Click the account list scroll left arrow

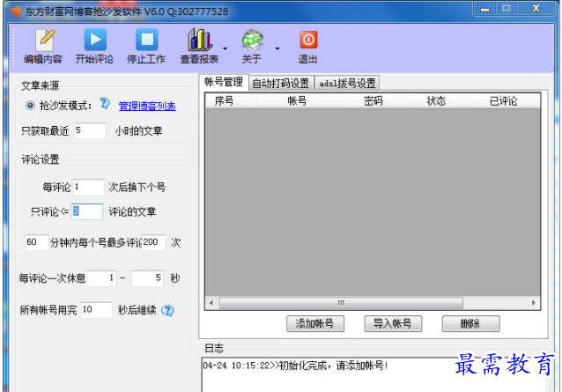211,303
